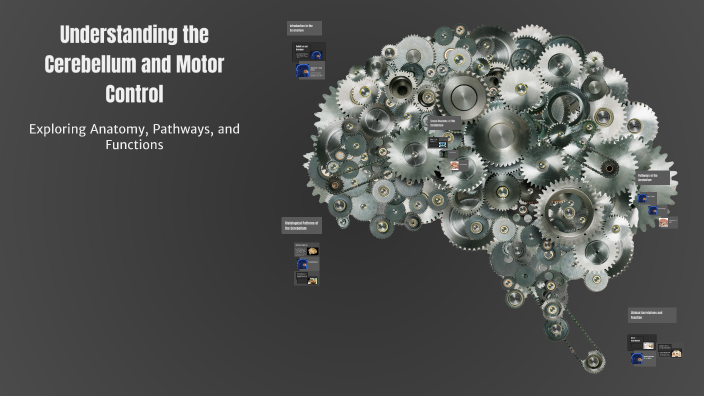Select second blue brain slide under Pathways topic
This screenshot has height=396, width=704.
coord(658,210)
